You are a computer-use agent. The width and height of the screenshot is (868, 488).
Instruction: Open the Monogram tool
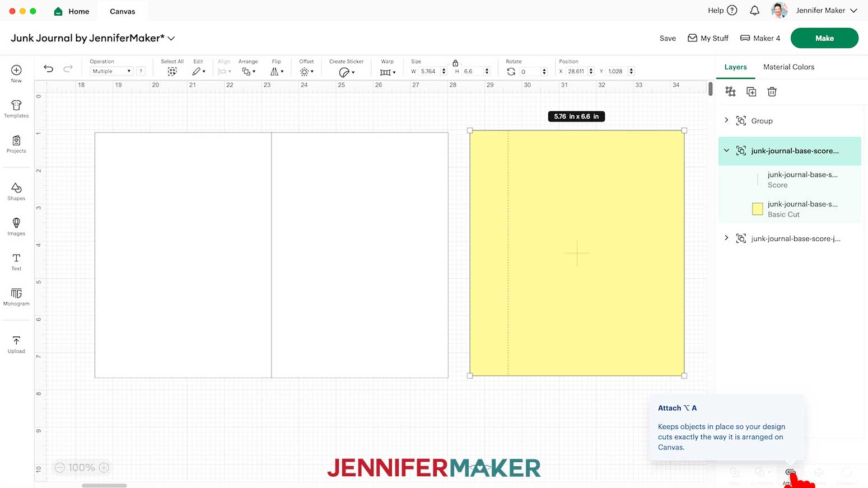pyautogui.click(x=16, y=297)
